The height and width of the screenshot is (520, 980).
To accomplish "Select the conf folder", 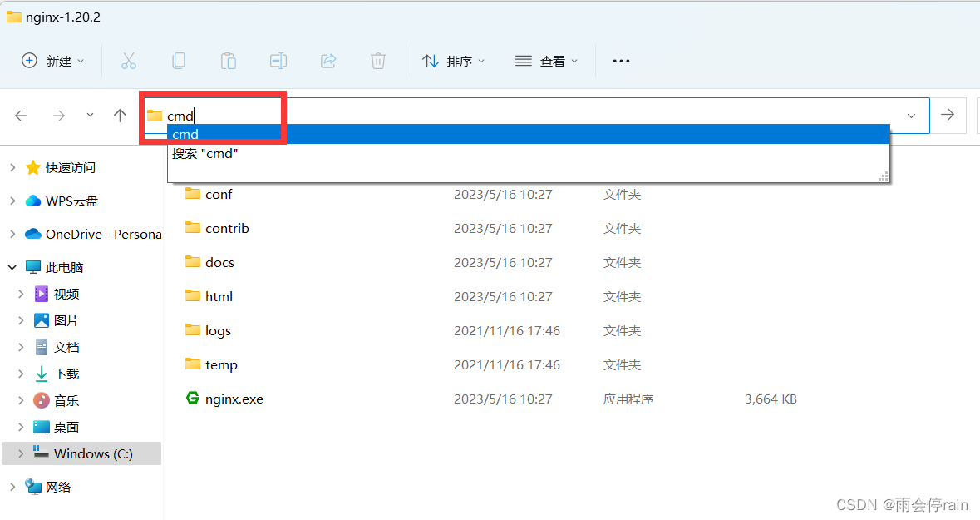I will [x=219, y=195].
